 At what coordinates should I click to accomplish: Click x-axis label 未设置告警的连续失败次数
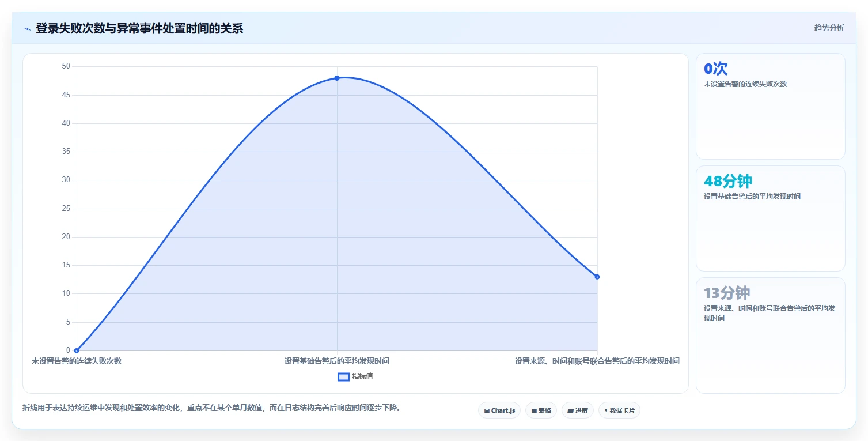pyautogui.click(x=77, y=361)
